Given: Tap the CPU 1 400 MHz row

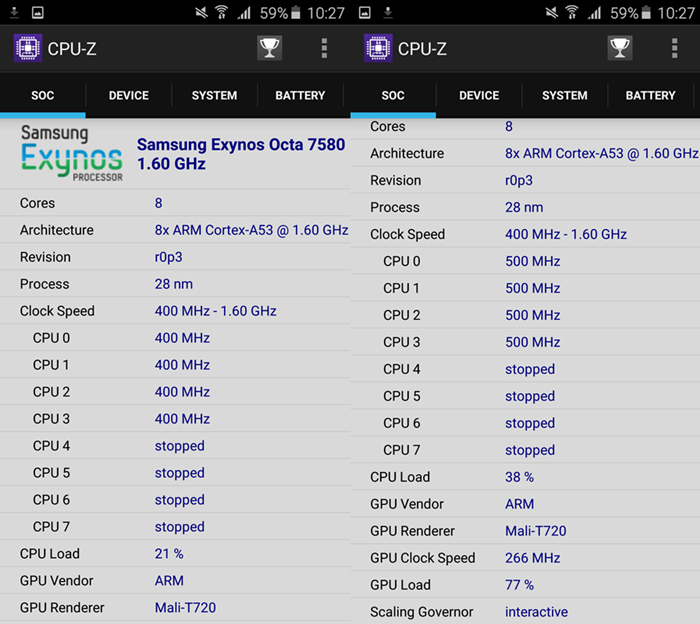Looking at the screenshot, I should click(175, 365).
